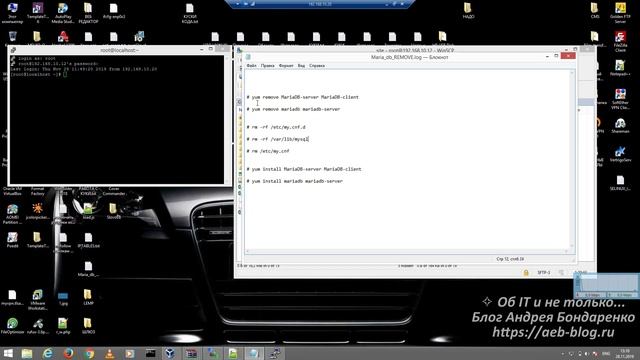Open the AOMEI Partition desktop icon

(x=13, y=214)
